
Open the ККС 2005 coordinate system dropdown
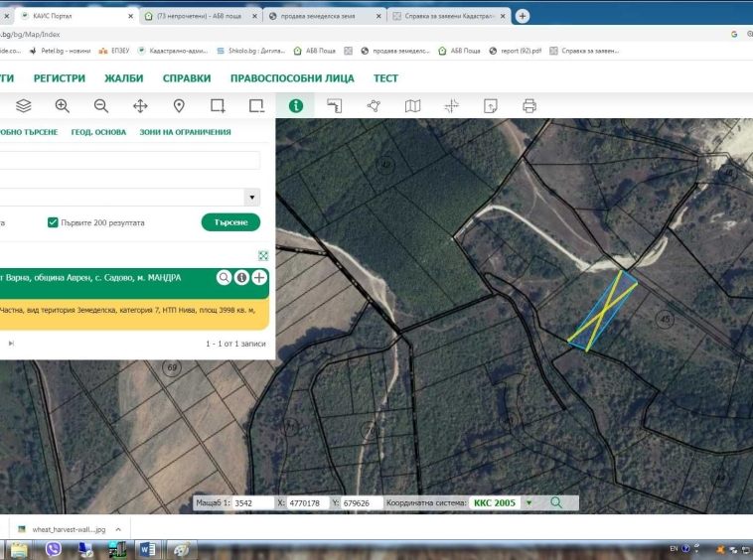[x=528, y=502]
